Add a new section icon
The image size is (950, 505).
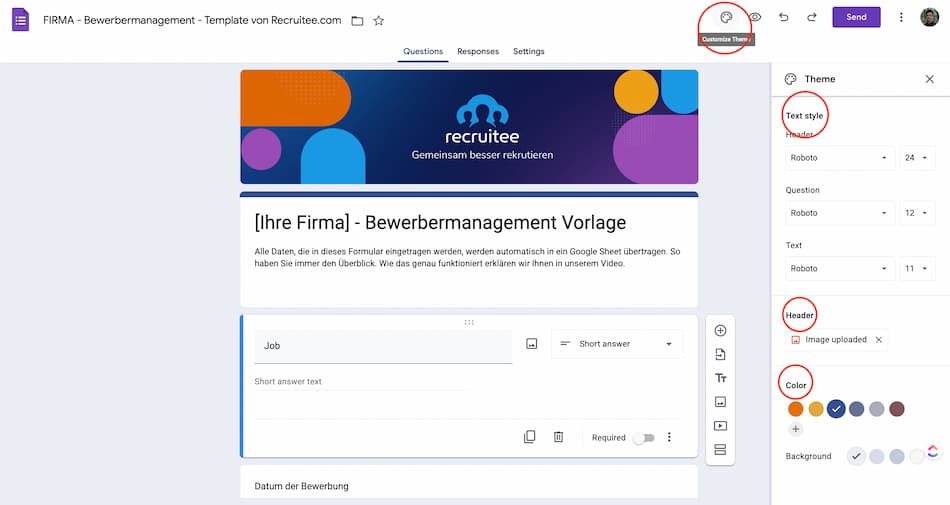click(720, 449)
